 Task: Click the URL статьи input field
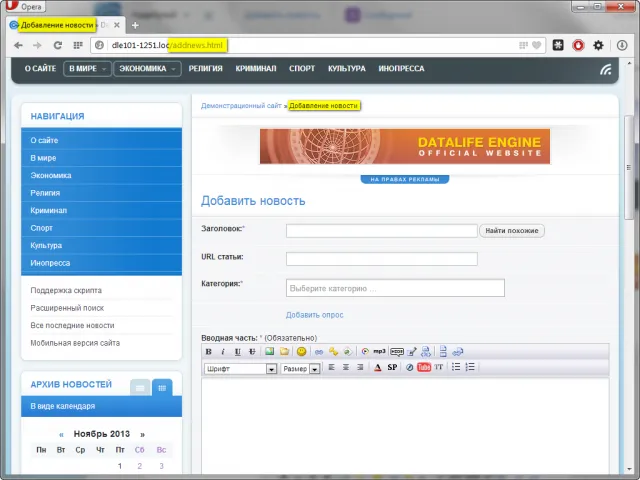pos(382,259)
